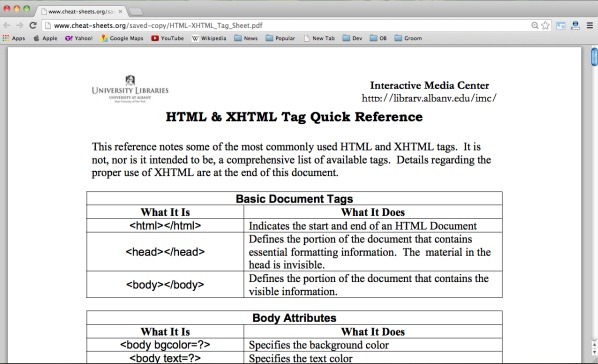Image resolution: width=598 pixels, height=364 pixels.
Task: Click the browser back arrow
Action: pos(6,26)
